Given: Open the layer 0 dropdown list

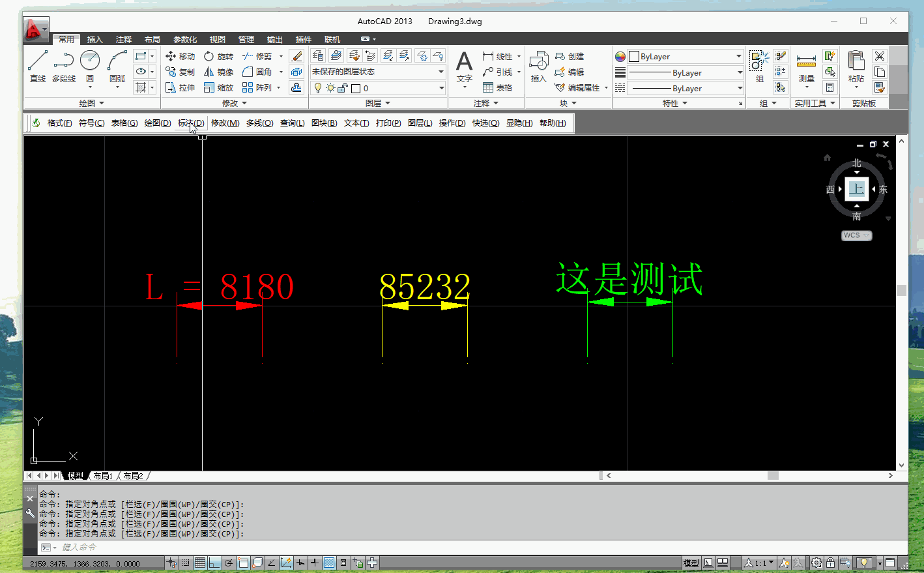Looking at the screenshot, I should coord(378,88).
